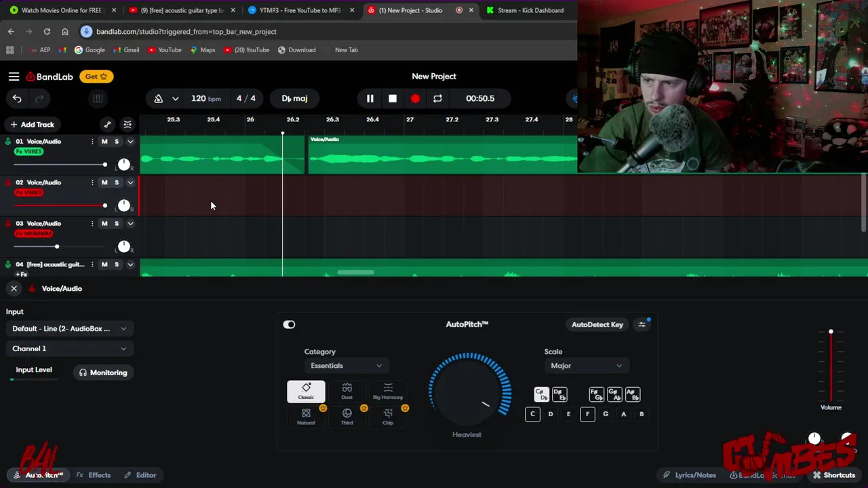This screenshot has width=868, height=488.
Task: Solo track 03 Voice/Audio
Action: coord(117,224)
